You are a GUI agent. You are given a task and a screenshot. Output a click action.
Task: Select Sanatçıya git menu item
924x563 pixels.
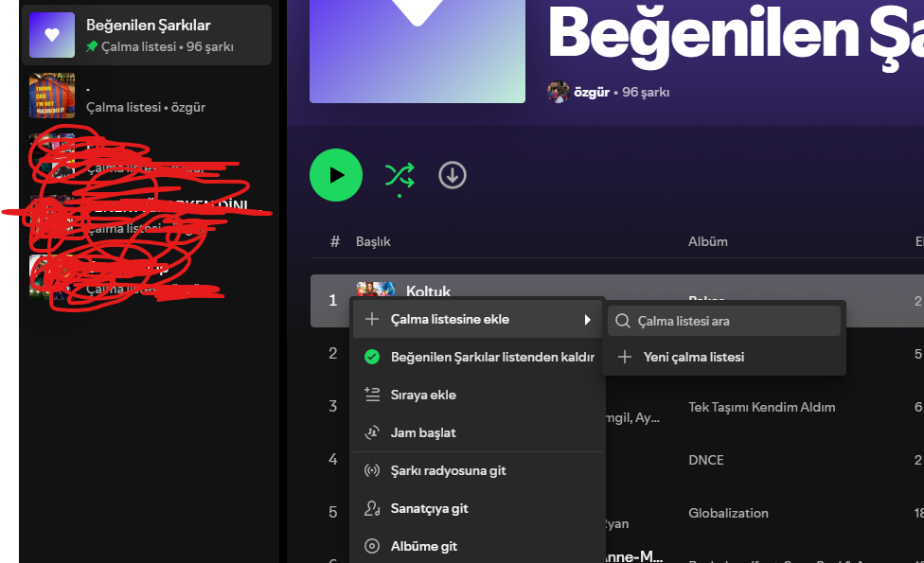point(477,508)
